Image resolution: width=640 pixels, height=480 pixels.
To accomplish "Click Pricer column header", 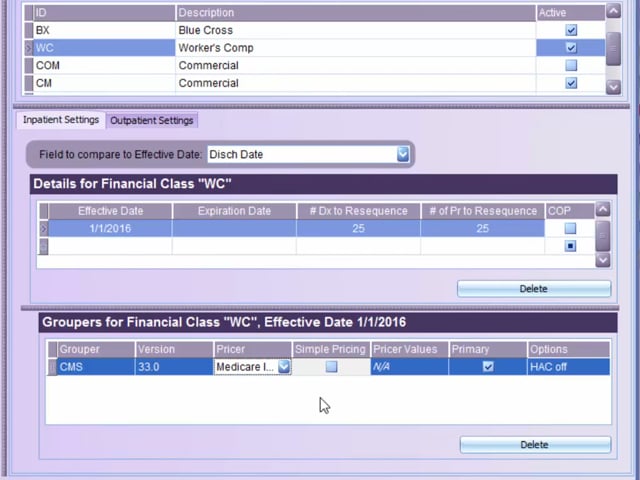I will click(x=253, y=349).
